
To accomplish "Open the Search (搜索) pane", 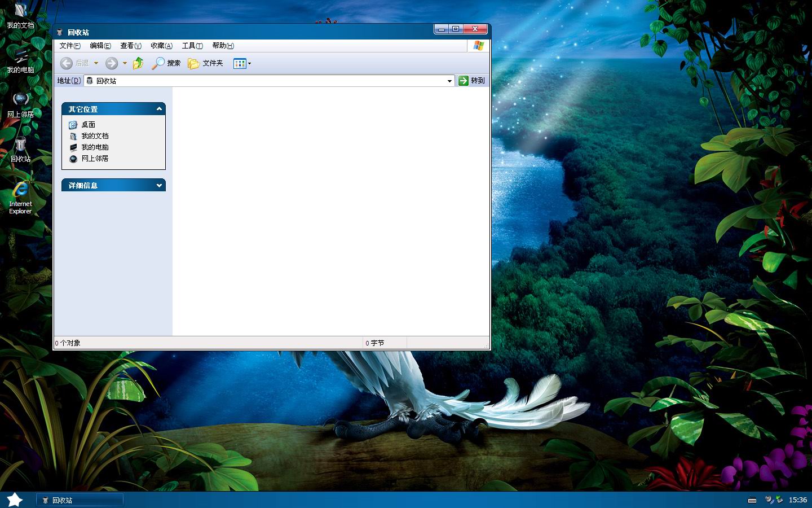I will [x=166, y=63].
